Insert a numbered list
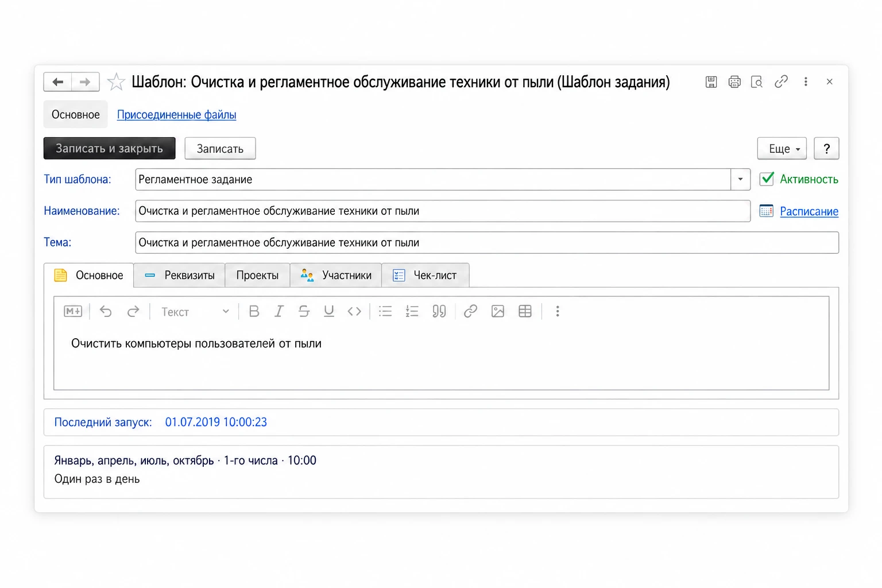Image resolution: width=882 pixels, height=588 pixels. point(412,311)
